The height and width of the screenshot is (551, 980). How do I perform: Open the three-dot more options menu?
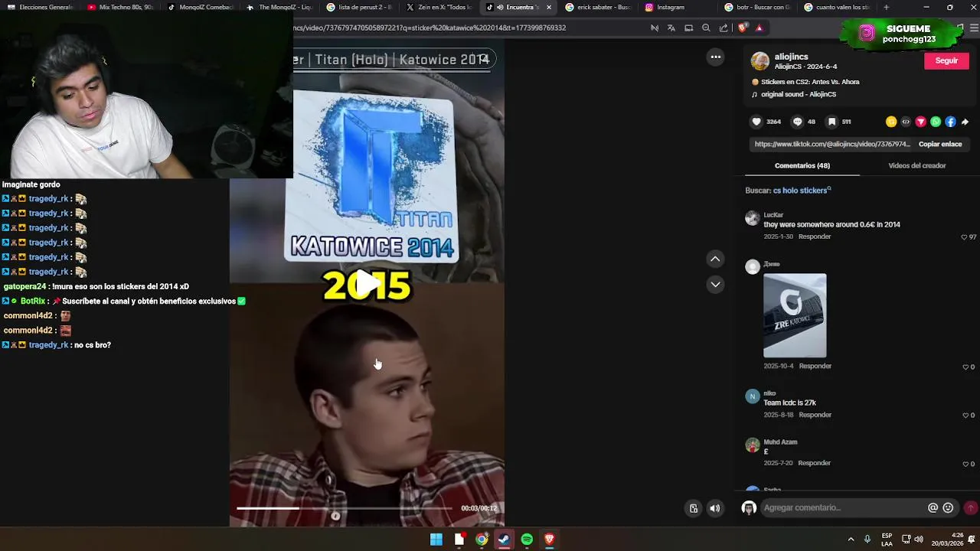pyautogui.click(x=715, y=57)
